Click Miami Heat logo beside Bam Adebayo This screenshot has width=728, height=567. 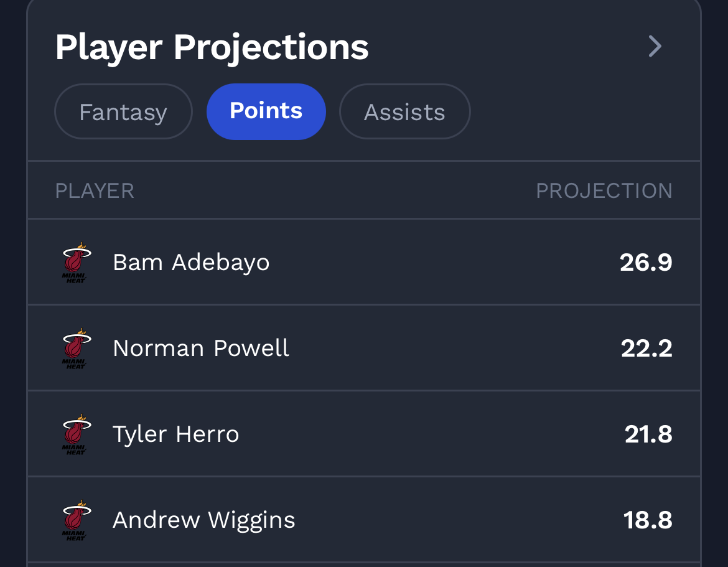[76, 263]
